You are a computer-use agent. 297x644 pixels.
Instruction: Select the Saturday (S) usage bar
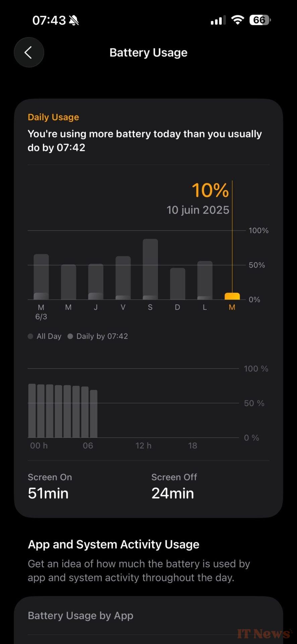150,268
